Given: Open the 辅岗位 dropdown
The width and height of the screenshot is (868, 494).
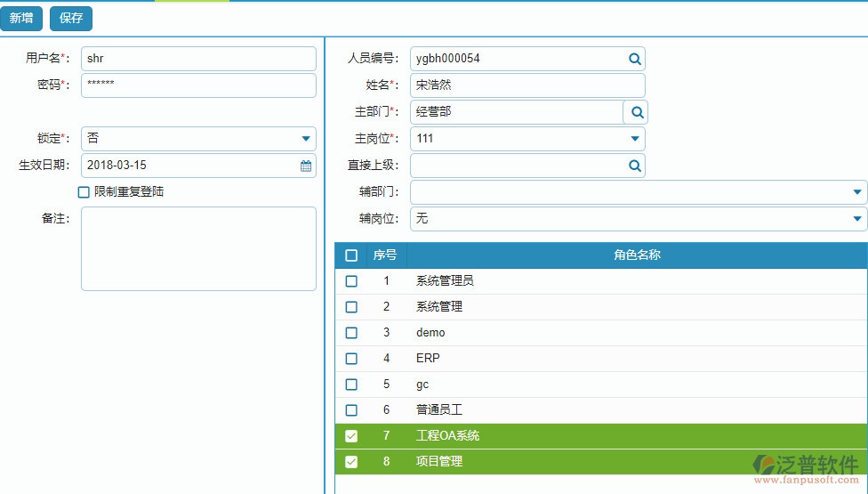Looking at the screenshot, I should (856, 219).
